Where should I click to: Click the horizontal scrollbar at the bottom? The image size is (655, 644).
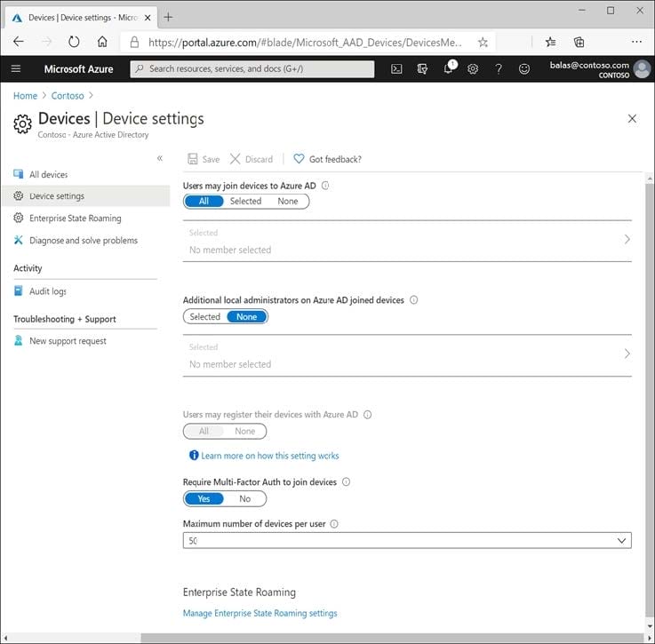pos(391,638)
